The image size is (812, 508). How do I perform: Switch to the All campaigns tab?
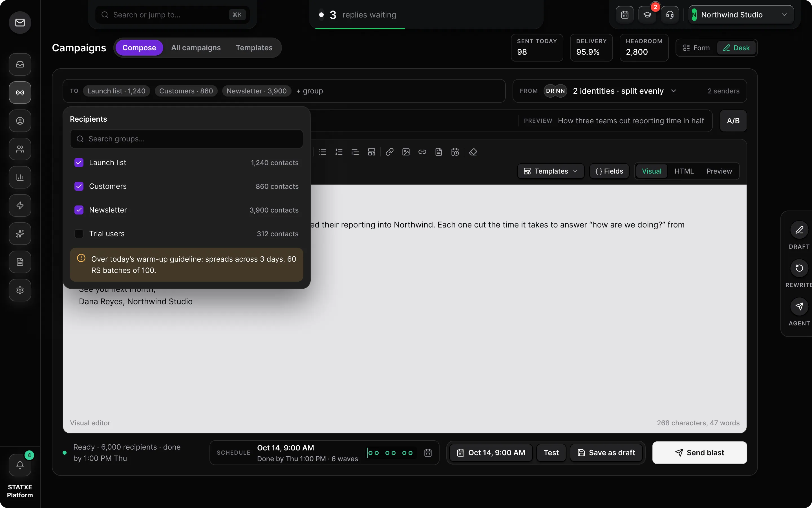pyautogui.click(x=196, y=48)
